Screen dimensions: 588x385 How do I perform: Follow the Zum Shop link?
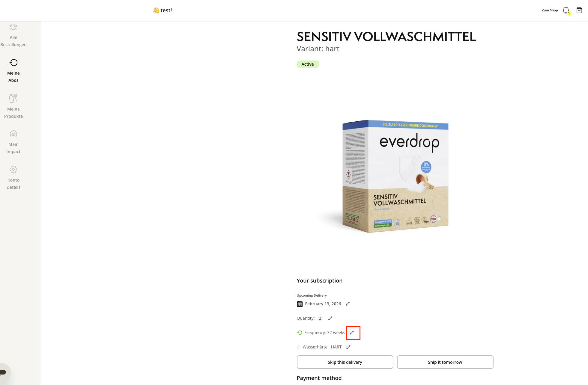pos(550,10)
